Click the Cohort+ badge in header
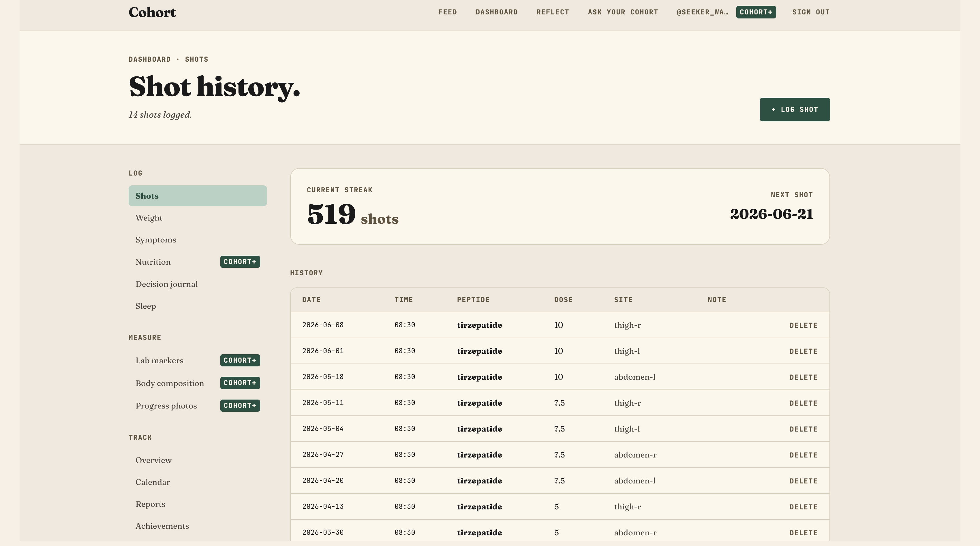Screen dimensions: 980x546 click(x=756, y=12)
